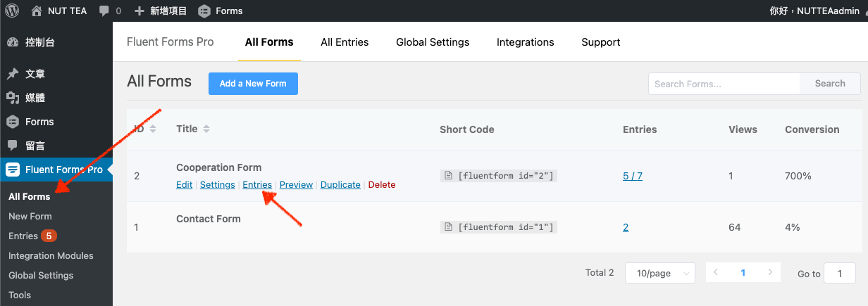Select Integration Modules in sidebar submenu
The width and height of the screenshot is (868, 306).
(x=51, y=255)
